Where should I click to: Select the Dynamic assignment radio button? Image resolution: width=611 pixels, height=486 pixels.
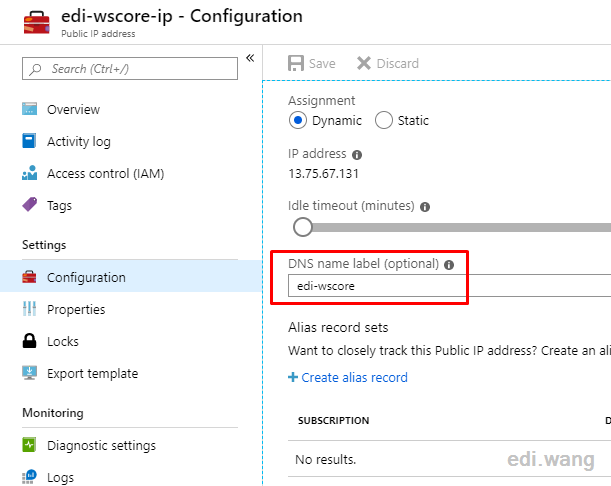(298, 120)
